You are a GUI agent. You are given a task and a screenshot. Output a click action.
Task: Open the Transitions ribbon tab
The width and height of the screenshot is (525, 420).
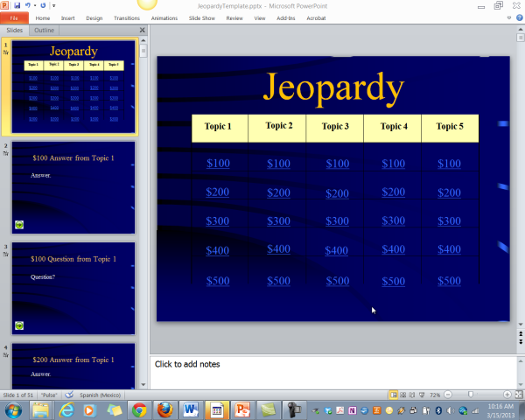pos(126,17)
